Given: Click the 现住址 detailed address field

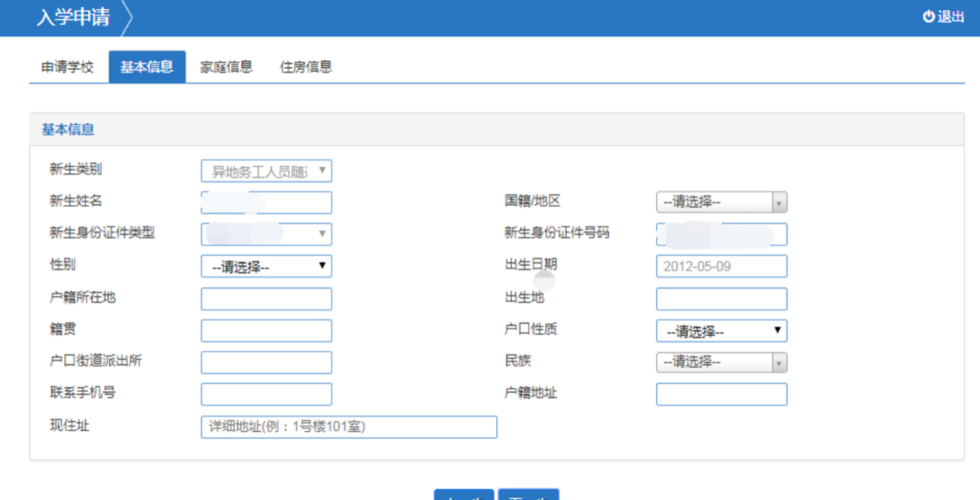Looking at the screenshot, I should pyautogui.click(x=348, y=426).
